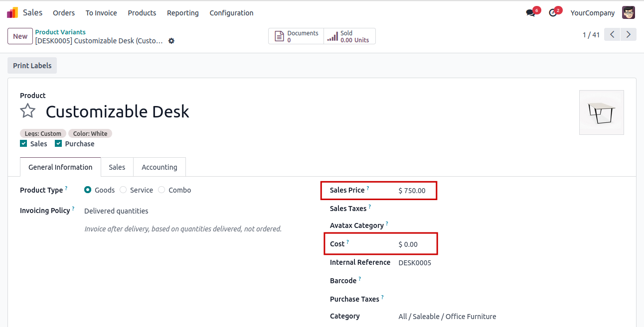Image resolution: width=644 pixels, height=327 pixels.
Task: Click the Print Labels button
Action: click(32, 66)
